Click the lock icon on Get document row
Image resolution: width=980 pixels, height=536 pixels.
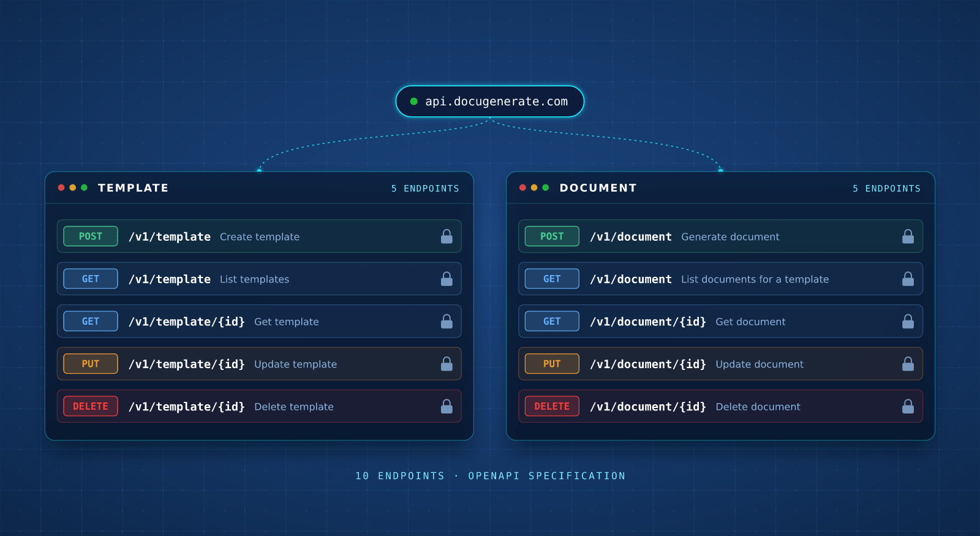pos(908,321)
